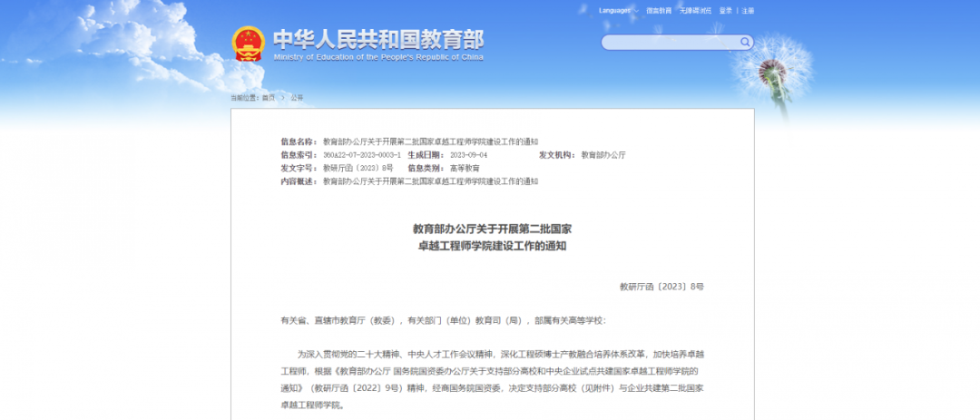Select the creation date 2023-09-04
The image size is (980, 420).
point(468,155)
